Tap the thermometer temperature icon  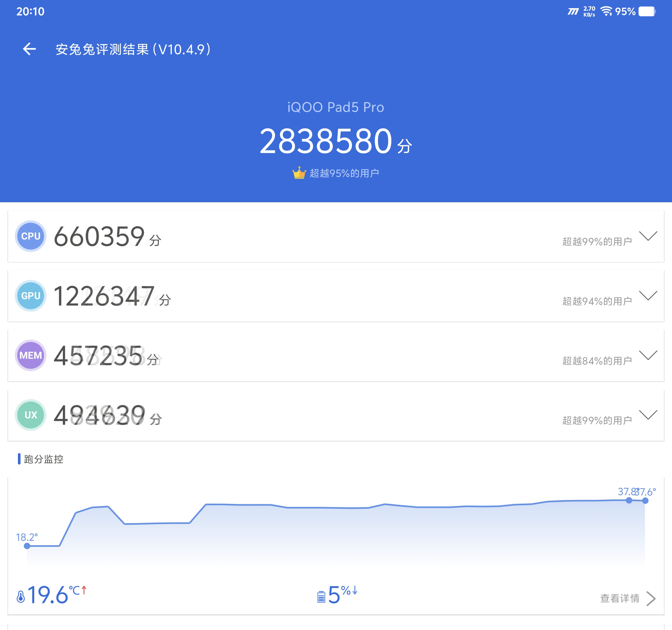21,596
